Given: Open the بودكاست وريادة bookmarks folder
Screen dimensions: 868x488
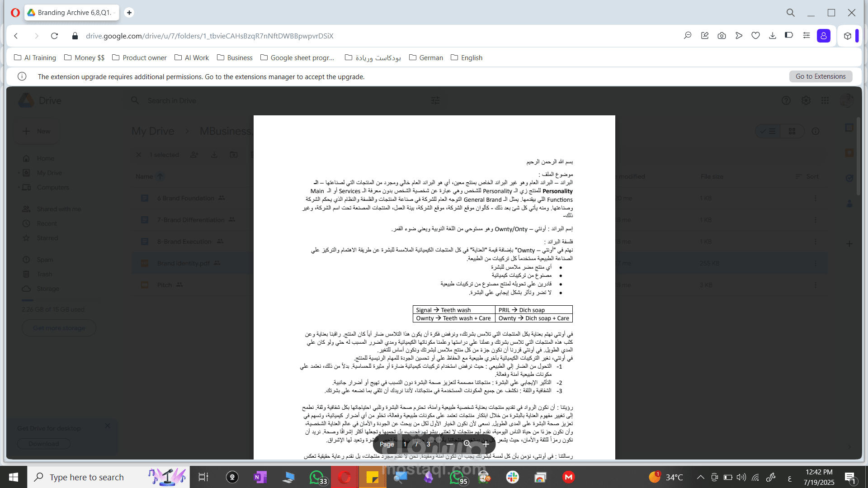Looking at the screenshot, I should 373,57.
